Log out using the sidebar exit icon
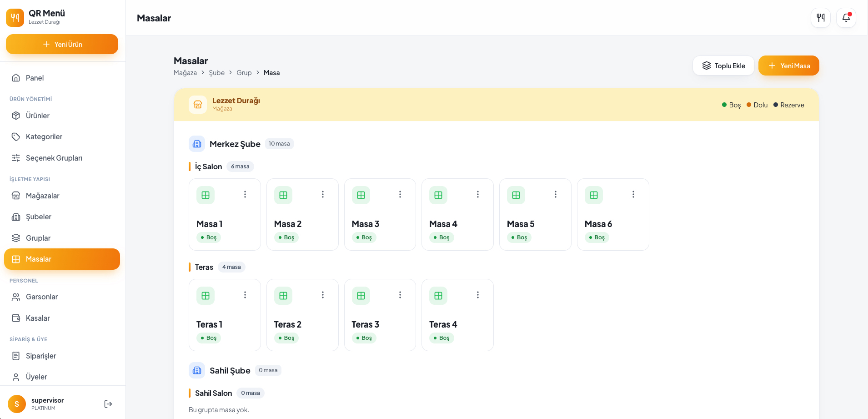Screen dimensions: 868x419 click(x=108, y=404)
